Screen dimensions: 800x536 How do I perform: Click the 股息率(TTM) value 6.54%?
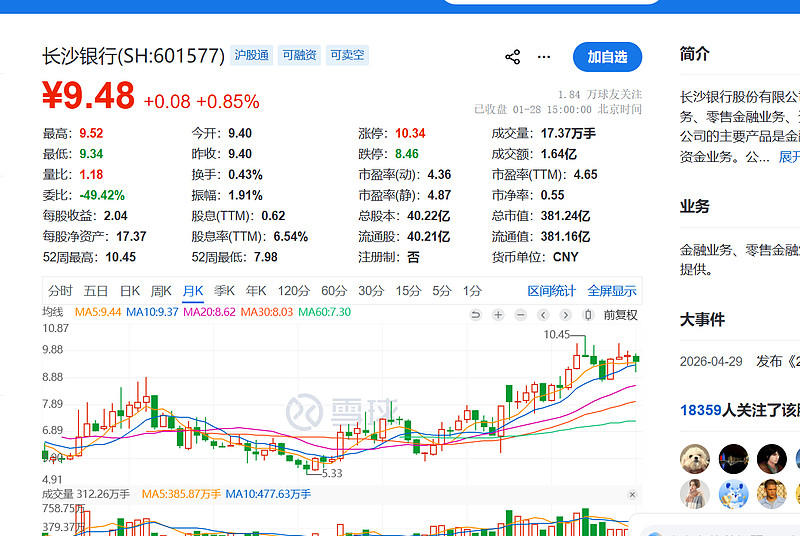(290, 237)
